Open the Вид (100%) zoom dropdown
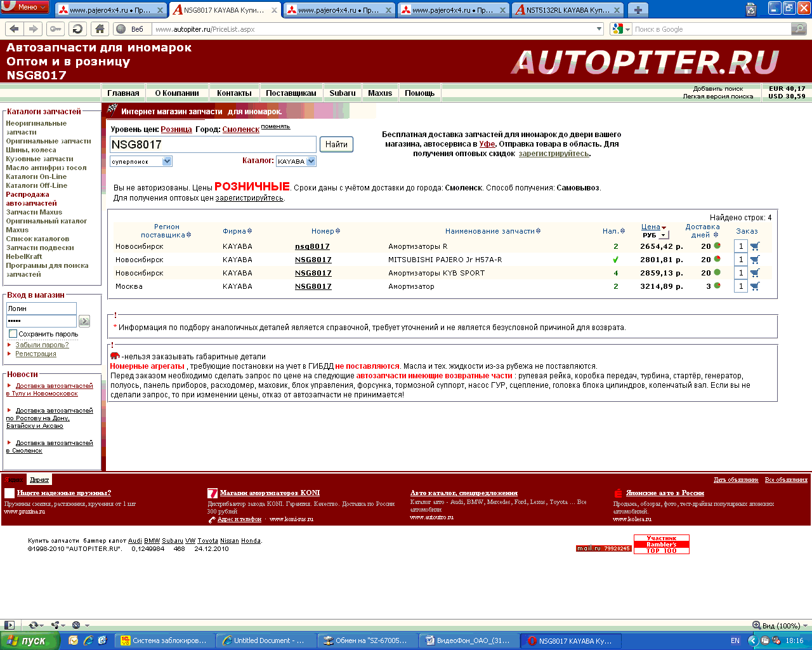 [780, 625]
